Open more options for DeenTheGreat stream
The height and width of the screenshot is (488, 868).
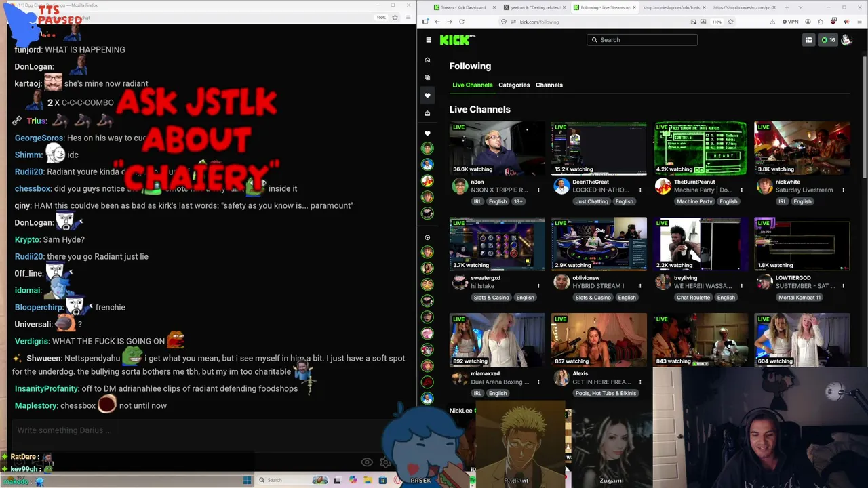[x=640, y=190]
